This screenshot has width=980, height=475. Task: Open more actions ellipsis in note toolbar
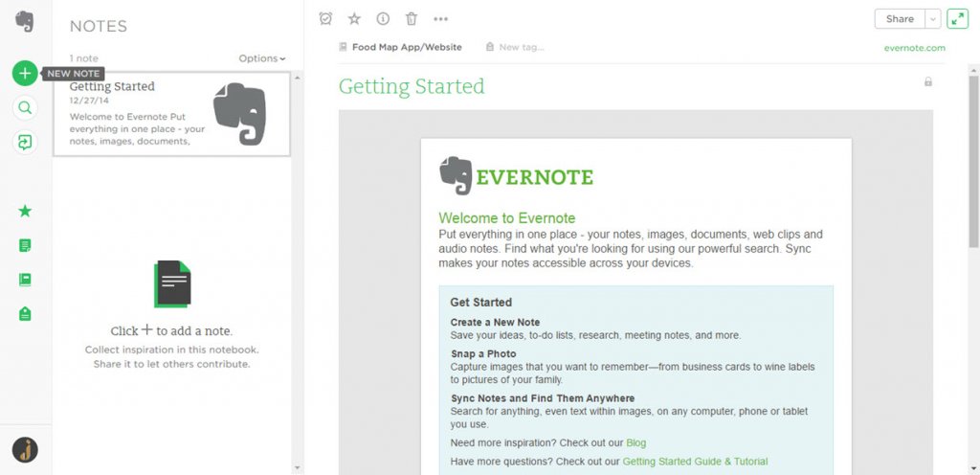[440, 19]
